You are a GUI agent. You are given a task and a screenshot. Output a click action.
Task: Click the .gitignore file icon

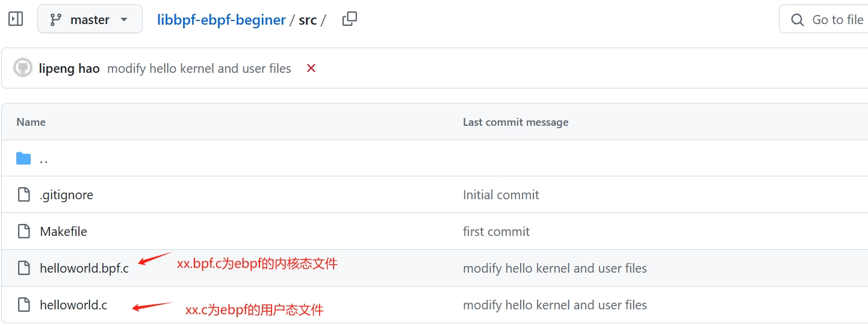pyautogui.click(x=23, y=195)
